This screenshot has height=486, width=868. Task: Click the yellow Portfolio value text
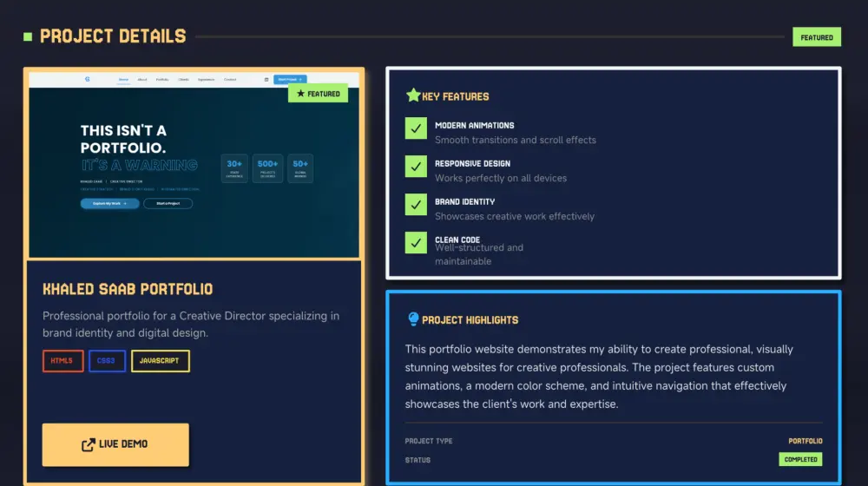[x=806, y=441]
